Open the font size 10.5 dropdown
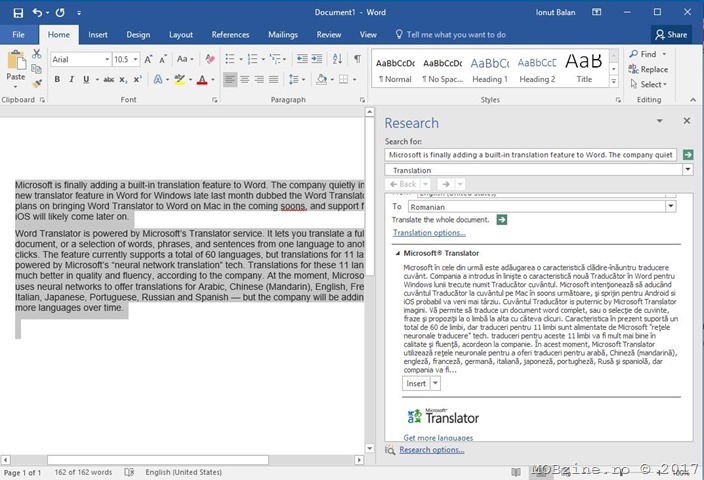Image resolution: width=704 pixels, height=480 pixels. (135, 59)
